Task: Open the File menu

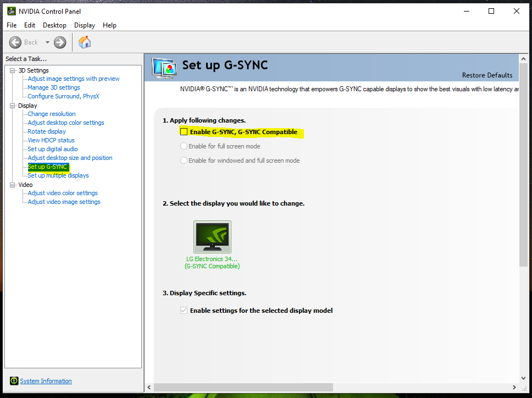Action: [12, 25]
